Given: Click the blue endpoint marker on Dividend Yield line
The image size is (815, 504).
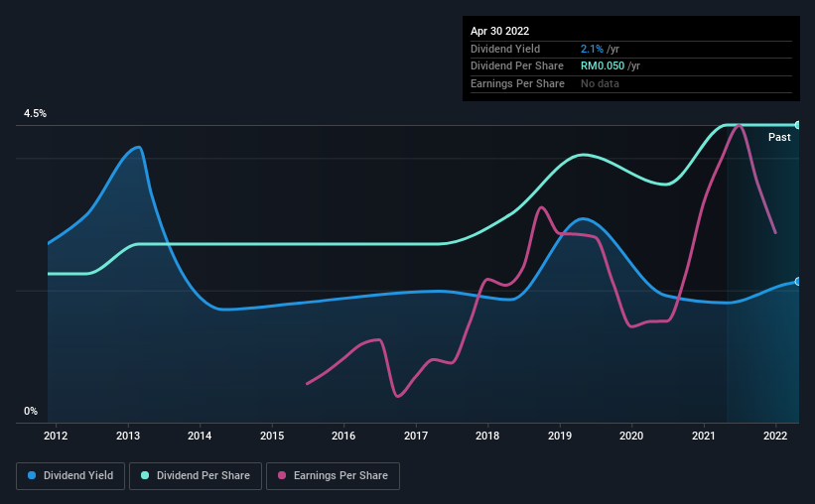Looking at the screenshot, I should tap(798, 282).
